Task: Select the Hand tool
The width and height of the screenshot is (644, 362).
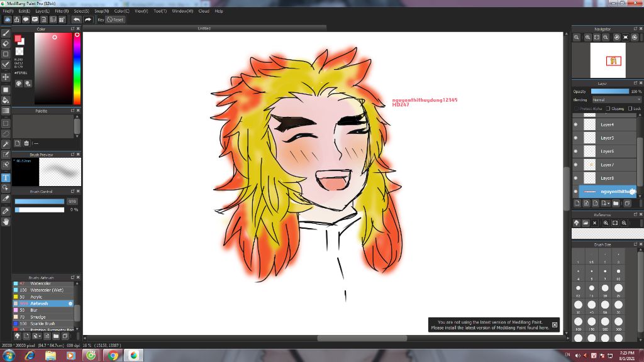Action: pyautogui.click(x=6, y=222)
